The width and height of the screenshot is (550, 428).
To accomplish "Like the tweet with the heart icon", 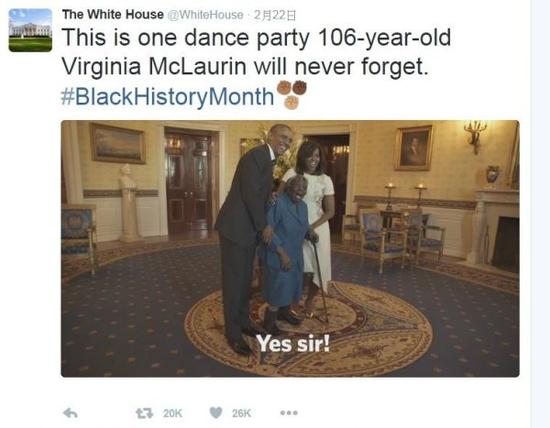I will point(216,413).
